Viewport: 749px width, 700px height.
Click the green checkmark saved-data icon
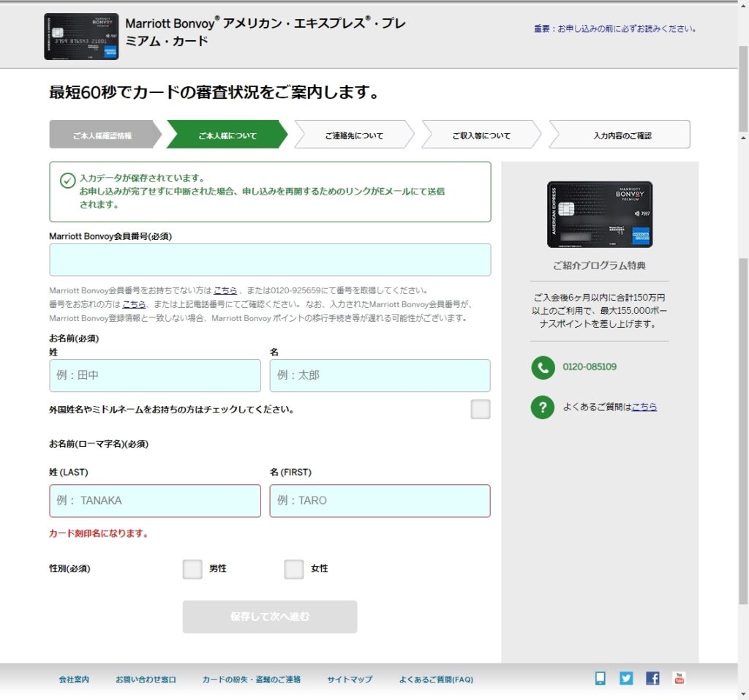tap(67, 181)
